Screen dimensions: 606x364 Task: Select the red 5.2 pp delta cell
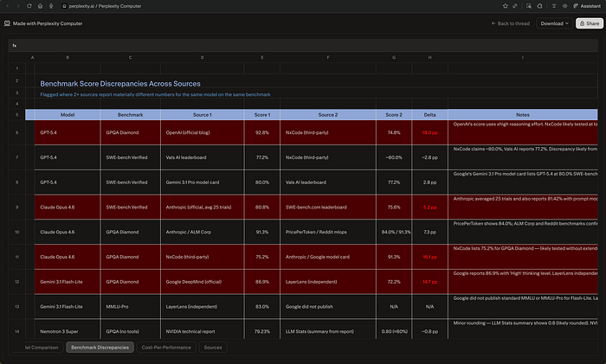(x=429, y=207)
